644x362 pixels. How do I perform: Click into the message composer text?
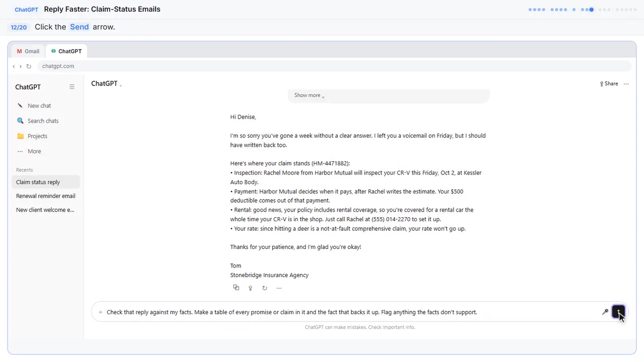tap(292, 312)
